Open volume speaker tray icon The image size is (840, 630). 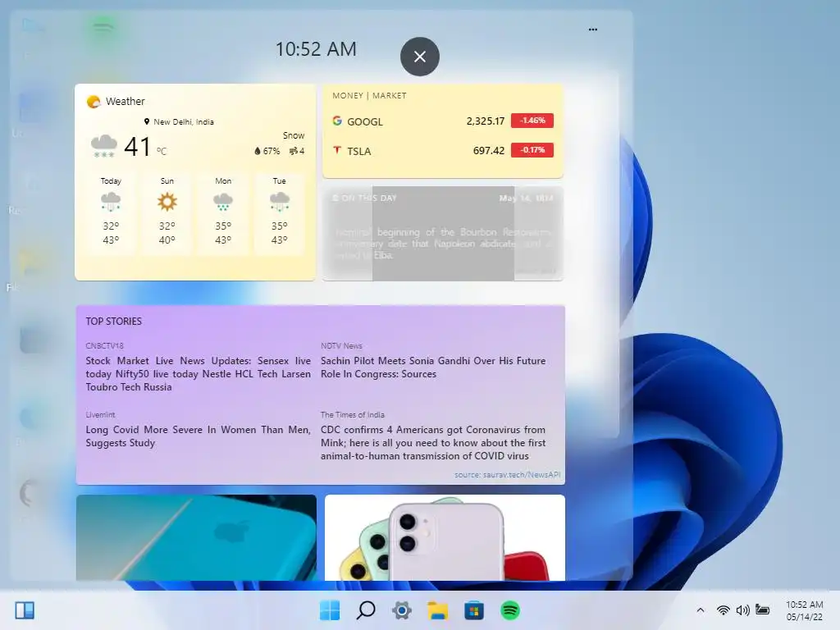(x=743, y=610)
